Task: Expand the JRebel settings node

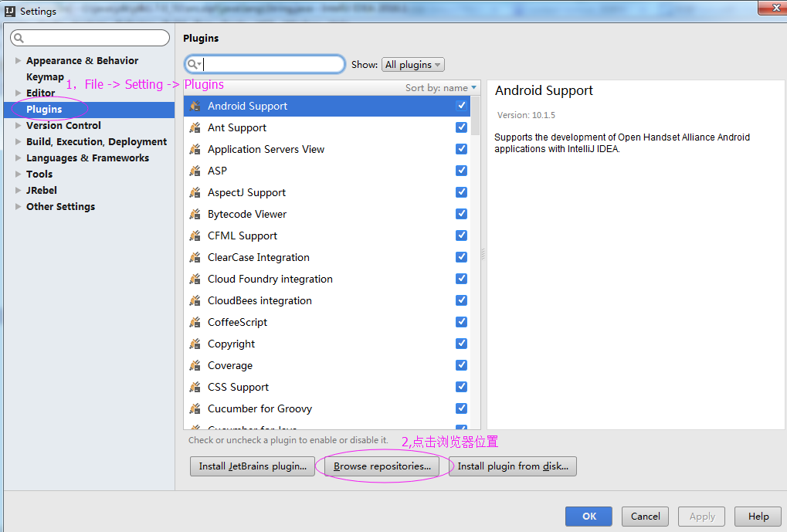Action: [x=18, y=190]
